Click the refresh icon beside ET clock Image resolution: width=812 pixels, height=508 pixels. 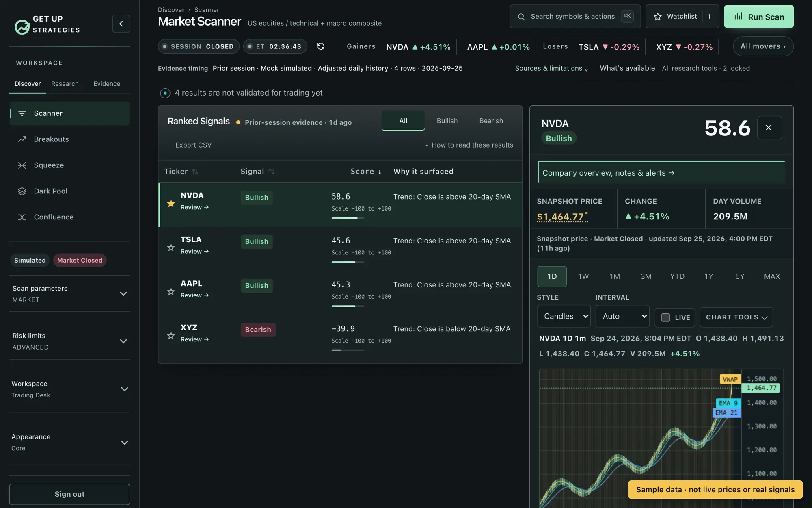click(x=321, y=46)
